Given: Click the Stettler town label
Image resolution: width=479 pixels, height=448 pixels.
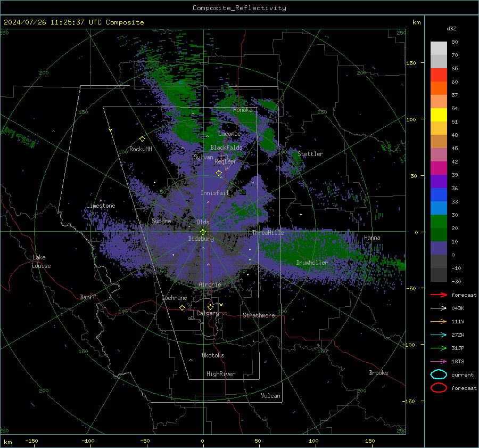Looking at the screenshot, I should click(310, 154).
